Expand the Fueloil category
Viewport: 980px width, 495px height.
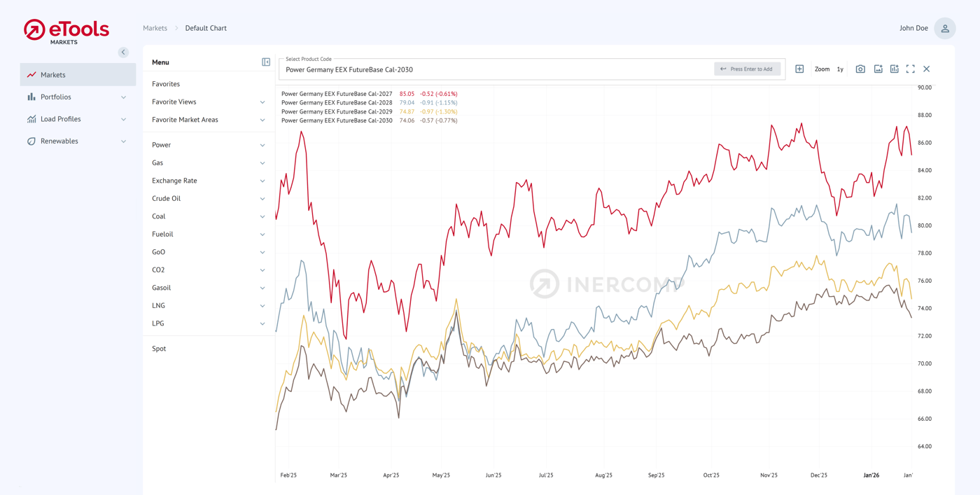coord(209,235)
